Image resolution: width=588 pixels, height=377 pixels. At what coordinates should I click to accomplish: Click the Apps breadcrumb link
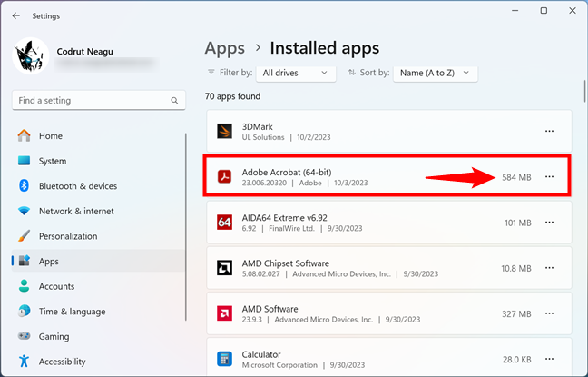tap(225, 48)
